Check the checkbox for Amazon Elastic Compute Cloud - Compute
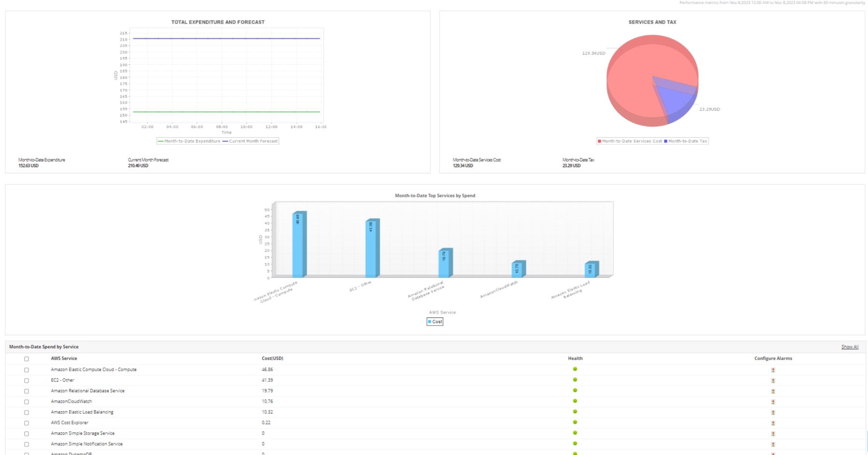The height and width of the screenshot is (455, 868). (27, 370)
